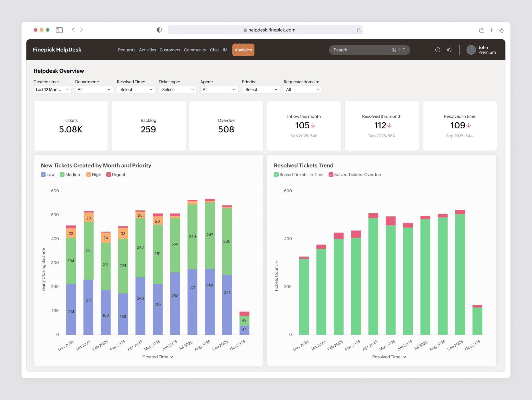532x400 pixels.
Task: Click the shield icon in the address bar
Action: [x=159, y=30]
